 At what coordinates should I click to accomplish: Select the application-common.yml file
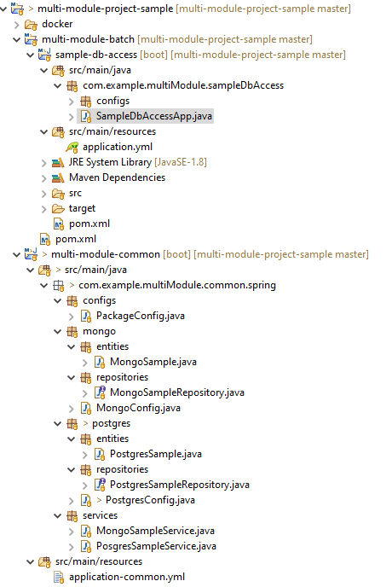coord(127,577)
